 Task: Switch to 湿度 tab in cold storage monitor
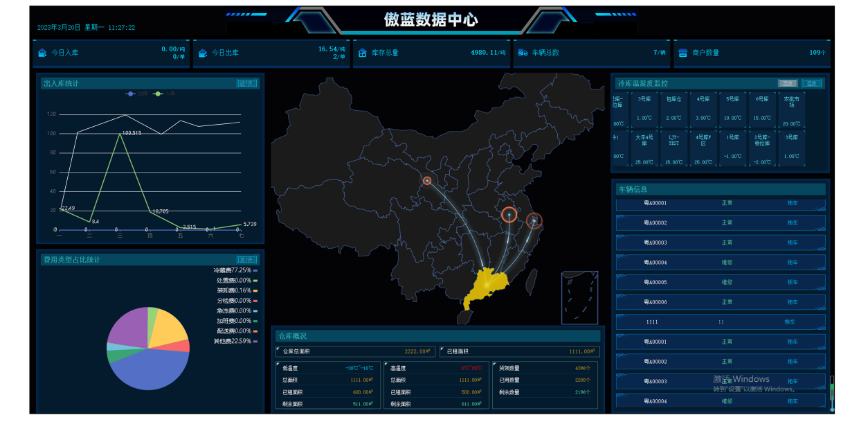coord(788,83)
